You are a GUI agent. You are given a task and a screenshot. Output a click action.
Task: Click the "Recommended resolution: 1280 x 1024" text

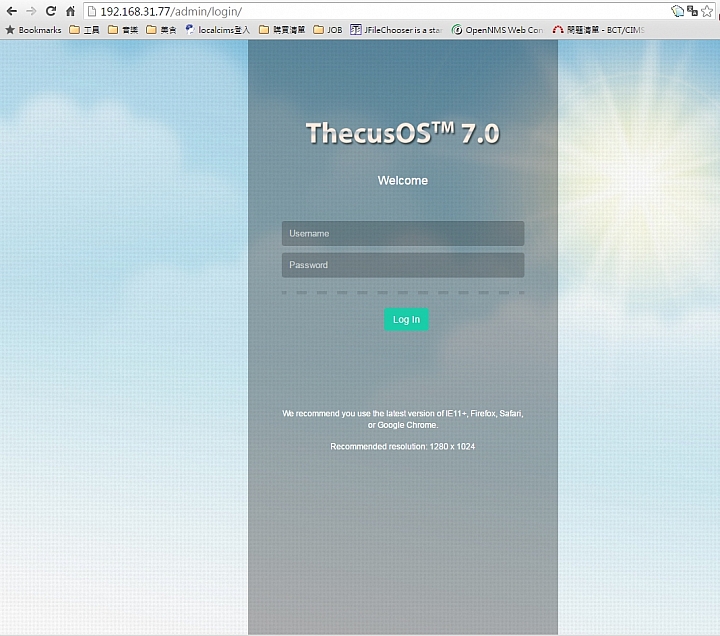pyautogui.click(x=403, y=446)
